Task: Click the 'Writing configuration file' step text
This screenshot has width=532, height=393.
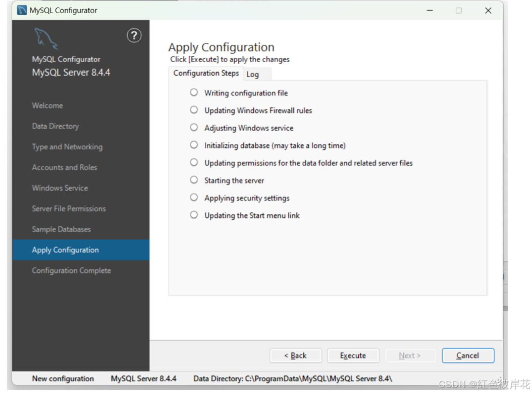Action: 246,93
